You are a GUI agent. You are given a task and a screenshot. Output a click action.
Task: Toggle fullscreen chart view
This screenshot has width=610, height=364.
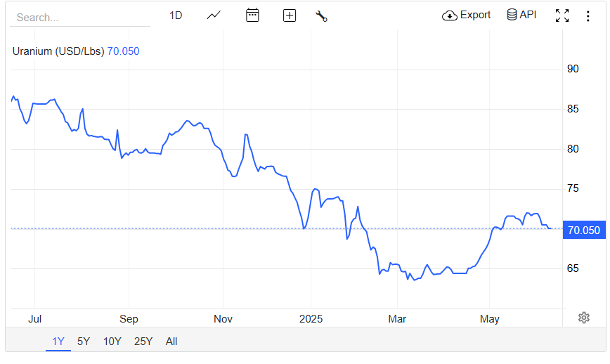tap(562, 15)
